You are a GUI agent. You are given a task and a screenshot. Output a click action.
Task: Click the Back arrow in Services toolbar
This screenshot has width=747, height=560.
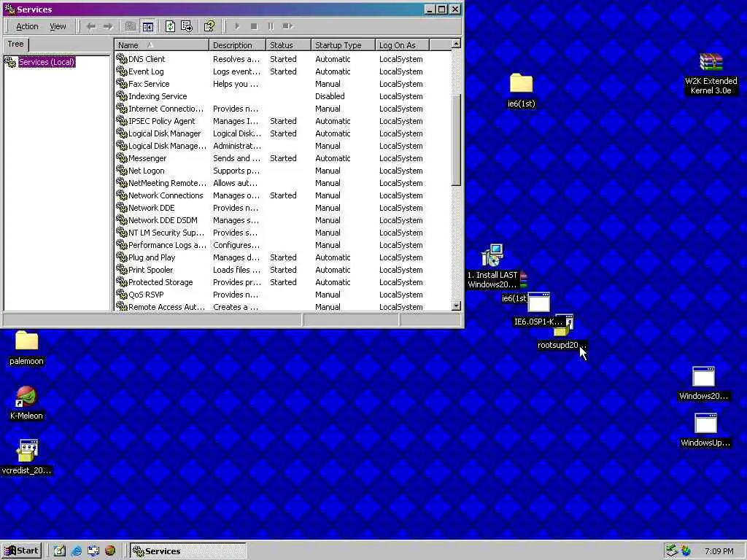90,26
